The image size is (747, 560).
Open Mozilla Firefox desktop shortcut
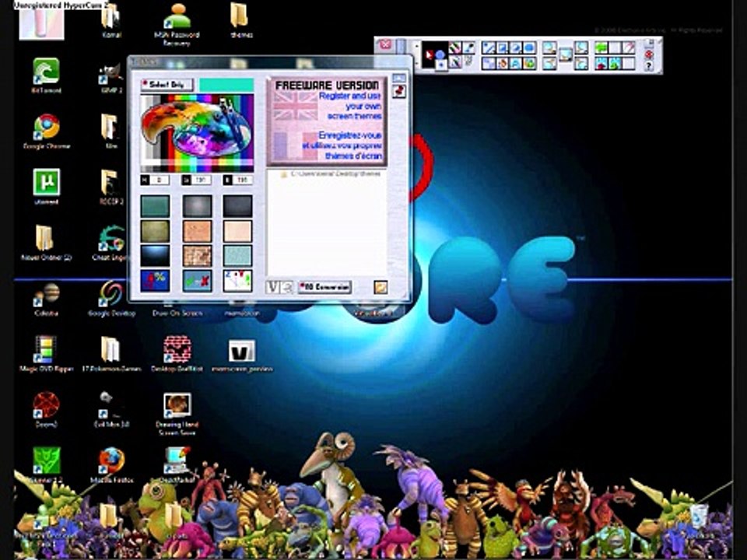pos(111,465)
